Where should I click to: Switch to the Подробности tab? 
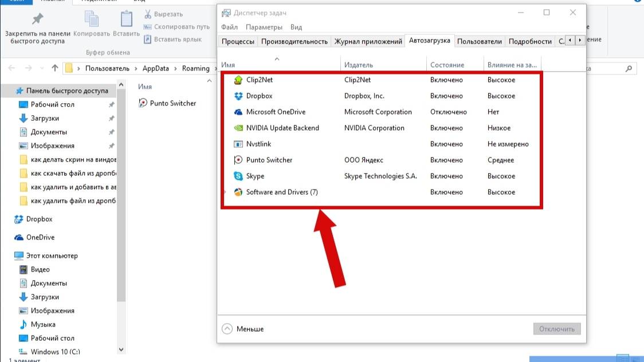(x=530, y=41)
